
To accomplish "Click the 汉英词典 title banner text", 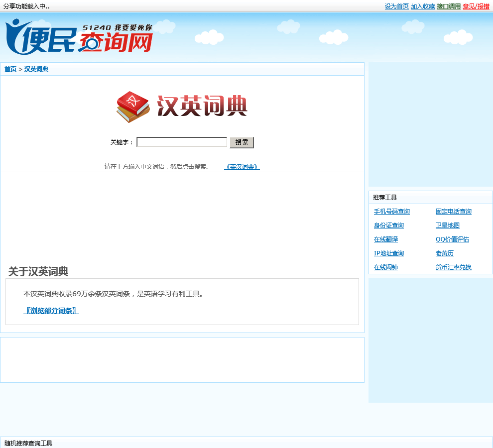I will (202, 106).
